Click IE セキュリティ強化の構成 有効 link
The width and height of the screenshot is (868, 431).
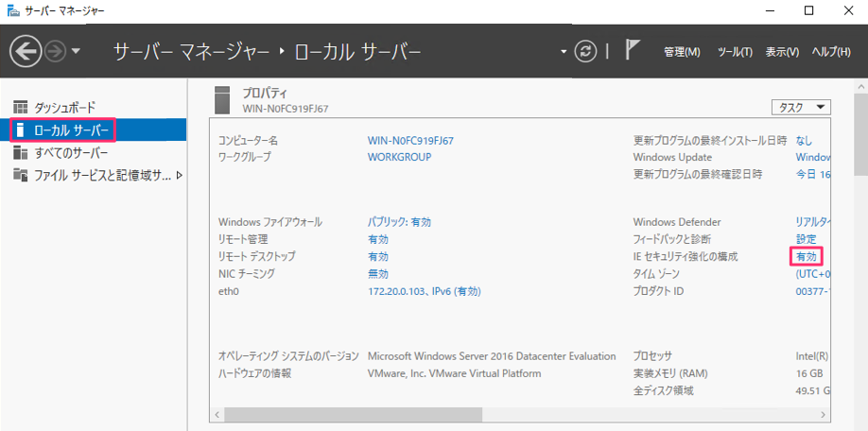point(806,257)
